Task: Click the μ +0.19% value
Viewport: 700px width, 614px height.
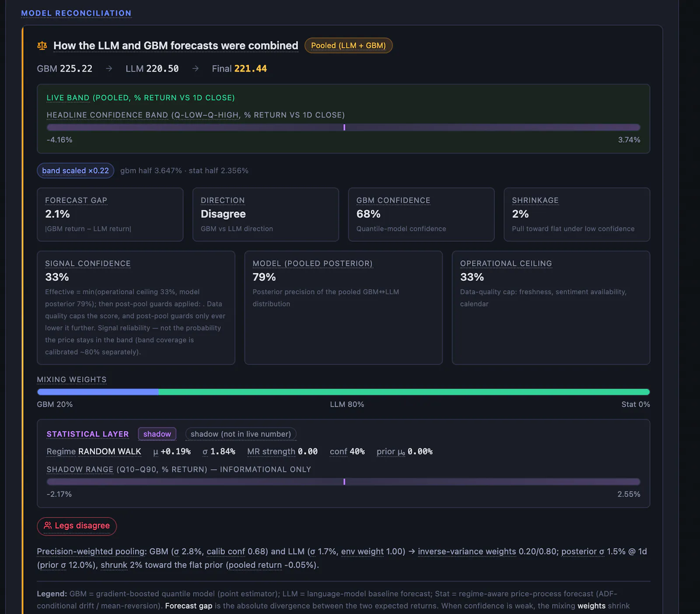Action: click(172, 451)
